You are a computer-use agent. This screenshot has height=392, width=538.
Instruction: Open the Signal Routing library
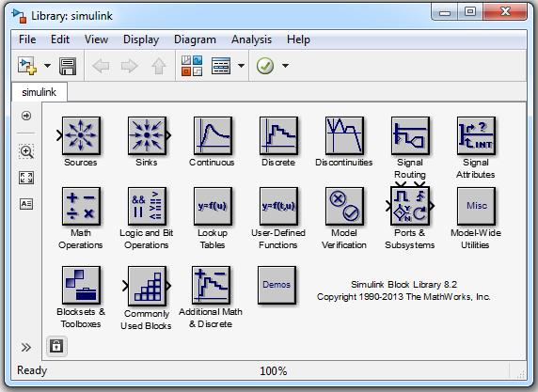point(410,135)
